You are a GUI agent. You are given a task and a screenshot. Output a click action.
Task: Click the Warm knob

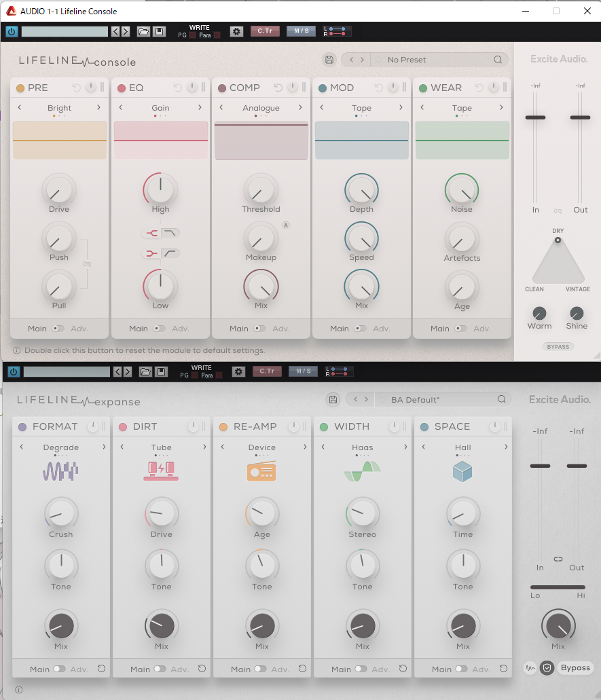pos(539,314)
